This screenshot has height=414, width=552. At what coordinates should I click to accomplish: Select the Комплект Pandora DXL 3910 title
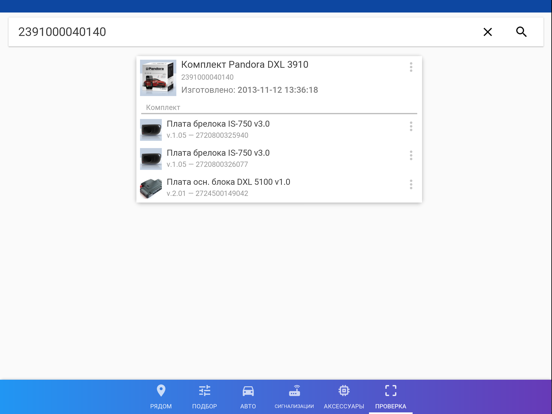(x=245, y=65)
